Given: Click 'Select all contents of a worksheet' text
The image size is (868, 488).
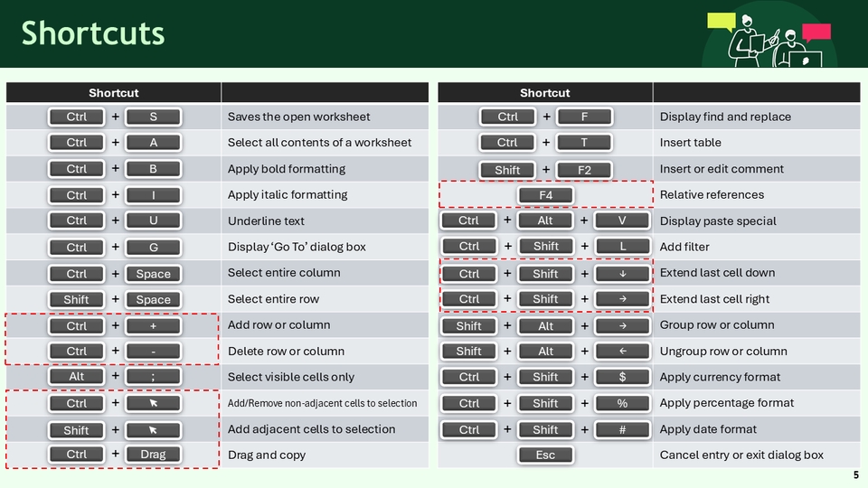Looking at the screenshot, I should pos(319,142).
